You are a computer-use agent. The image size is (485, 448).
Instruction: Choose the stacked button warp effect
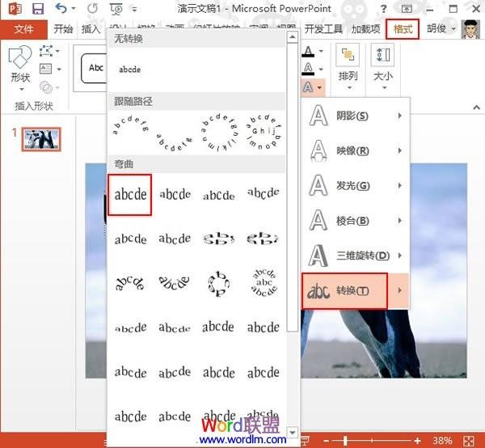point(264,283)
